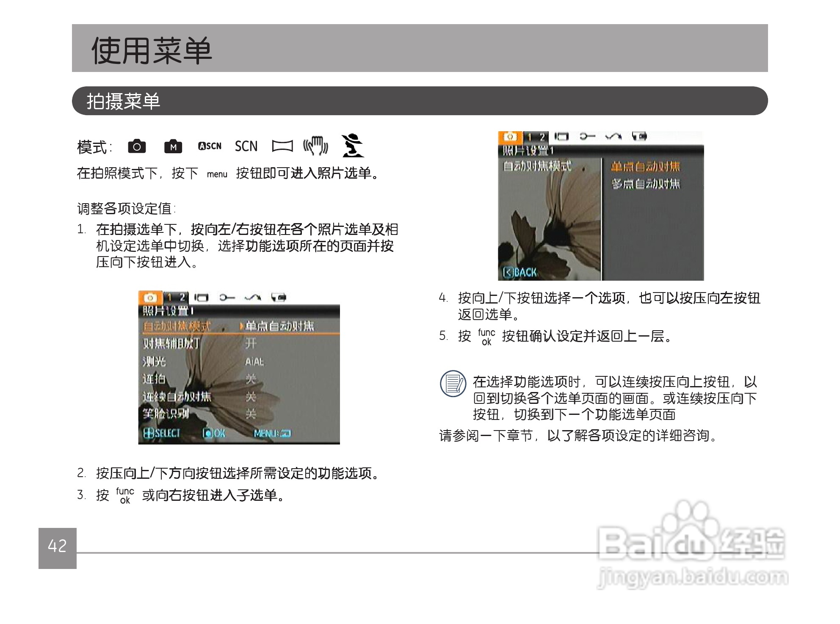Click orange camera tab in right screenshot
Screen dimensions: 840x624
pyautogui.click(x=510, y=137)
